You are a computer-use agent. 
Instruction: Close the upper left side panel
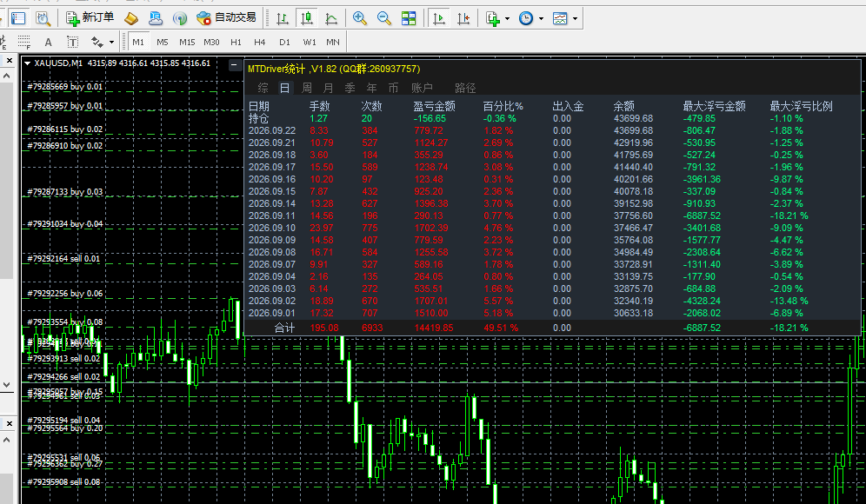tap(10, 61)
